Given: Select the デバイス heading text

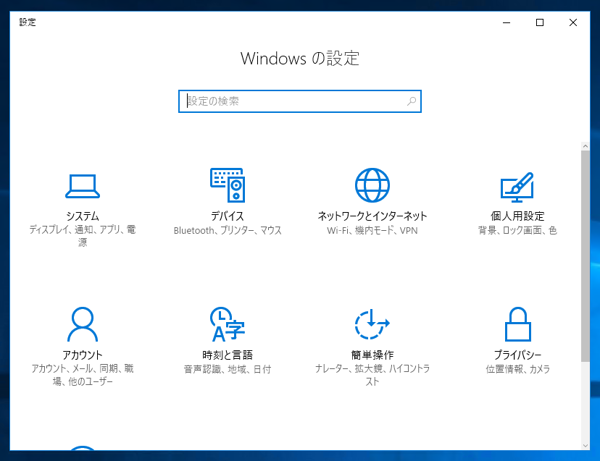Looking at the screenshot, I should pos(227,216).
